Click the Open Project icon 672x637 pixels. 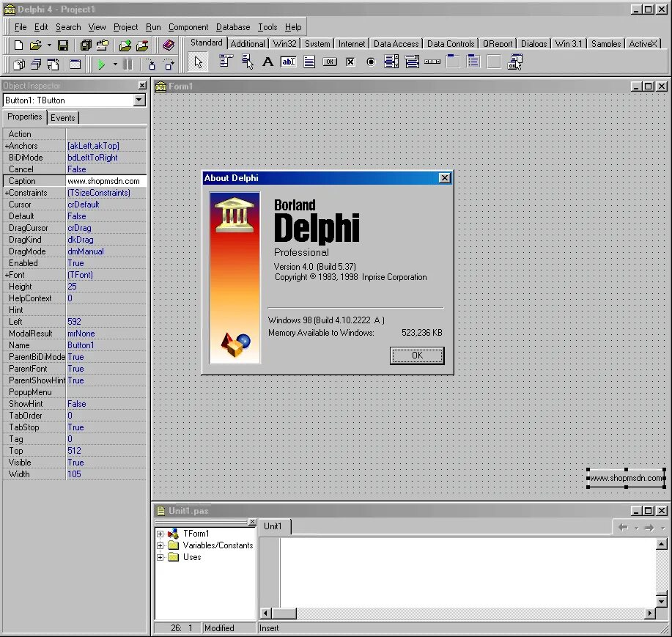click(x=103, y=45)
